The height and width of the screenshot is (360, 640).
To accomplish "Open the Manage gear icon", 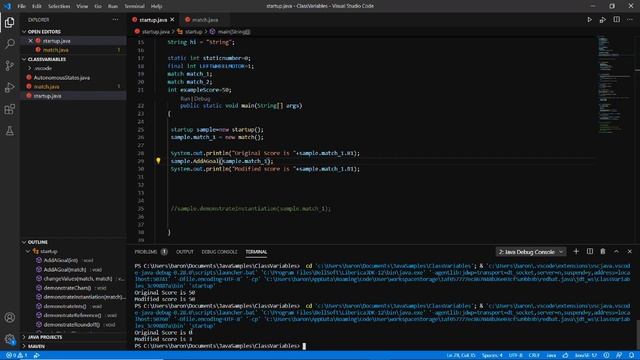I will [9, 339].
